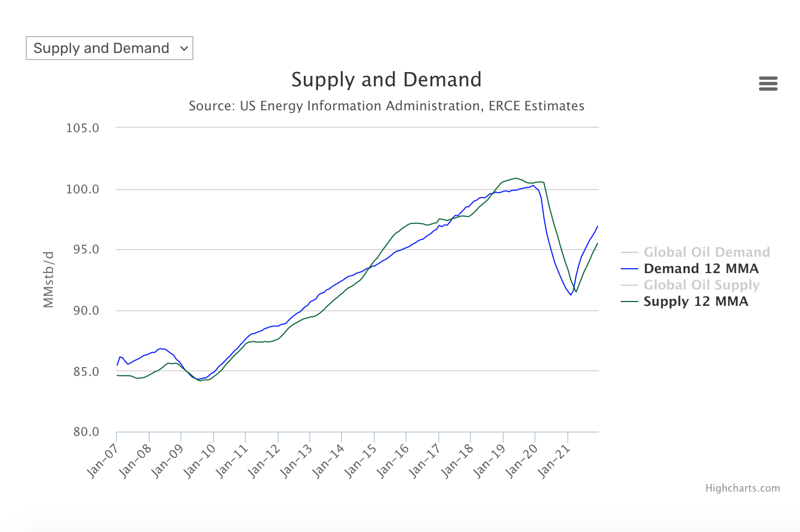Image resolution: width=800 pixels, height=532 pixels.
Task: Click the 105.0 y-axis value
Action: [83, 128]
